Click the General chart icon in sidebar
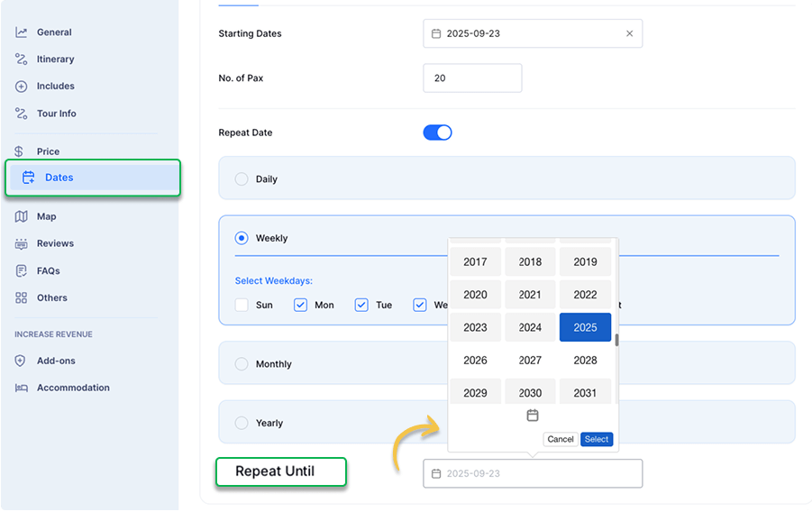Viewport: 812px width, 512px height. point(22,32)
